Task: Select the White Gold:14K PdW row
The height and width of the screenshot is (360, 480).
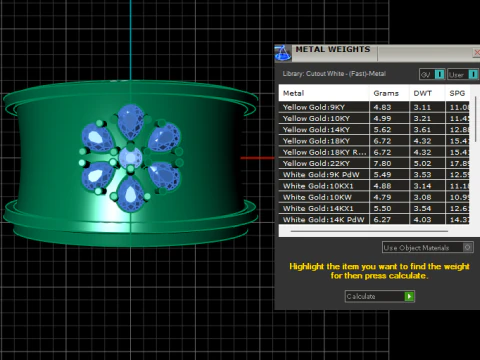Action: [x=374, y=219]
